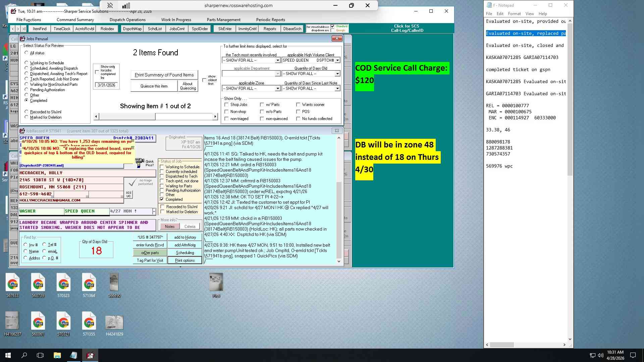Open the Pic6 desktop image thumbnail
This screenshot has height=362, width=644.
[x=216, y=285]
